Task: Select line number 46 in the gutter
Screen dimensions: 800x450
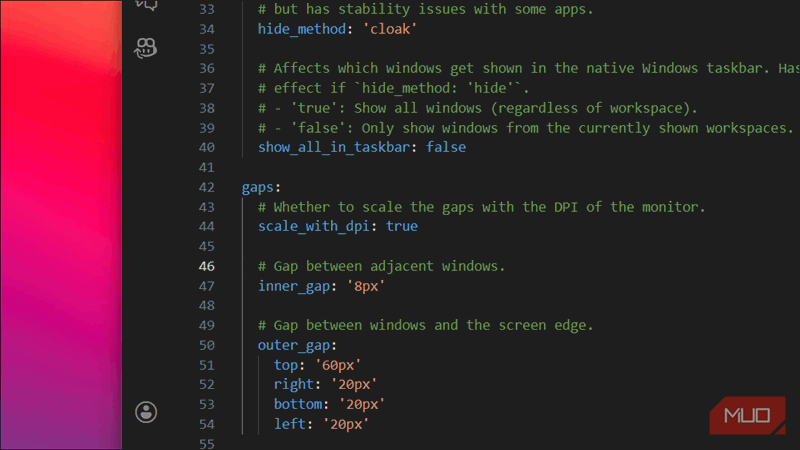Action: 206,266
